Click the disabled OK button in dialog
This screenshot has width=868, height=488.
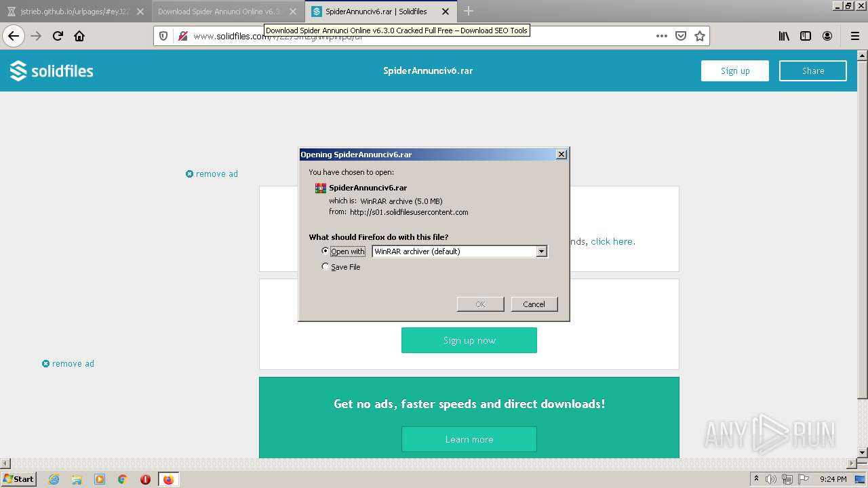click(x=480, y=304)
